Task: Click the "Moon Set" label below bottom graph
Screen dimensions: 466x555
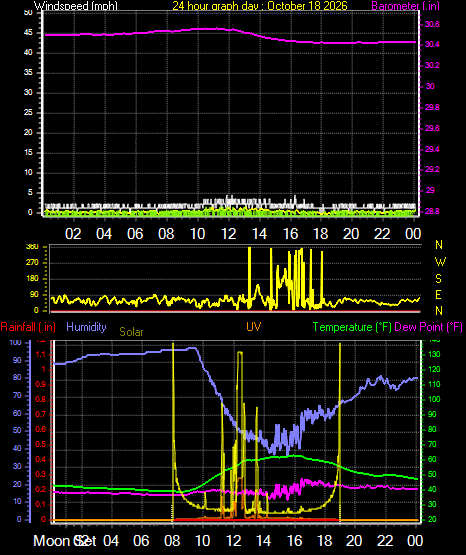Action: pos(65,541)
